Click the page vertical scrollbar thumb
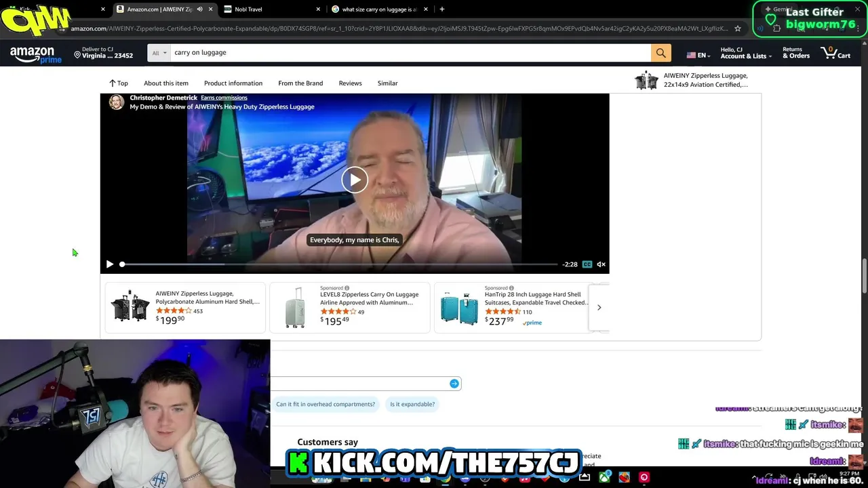Screen dimensions: 868x488 864,276
